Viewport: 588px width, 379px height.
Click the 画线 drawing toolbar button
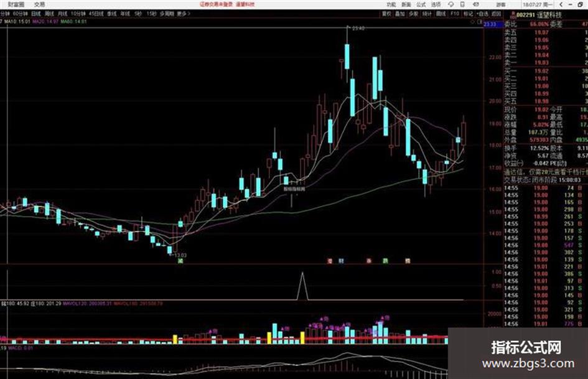pyautogui.click(x=441, y=14)
